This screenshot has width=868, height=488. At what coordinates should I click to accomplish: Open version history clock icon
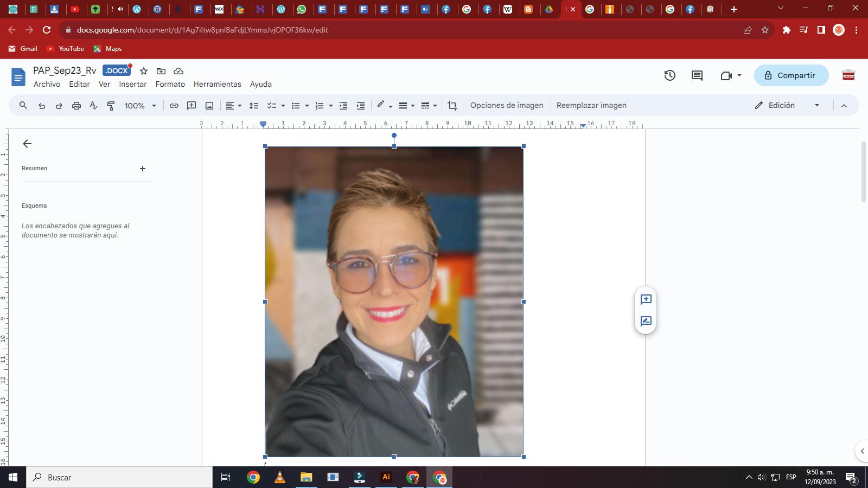(x=669, y=75)
